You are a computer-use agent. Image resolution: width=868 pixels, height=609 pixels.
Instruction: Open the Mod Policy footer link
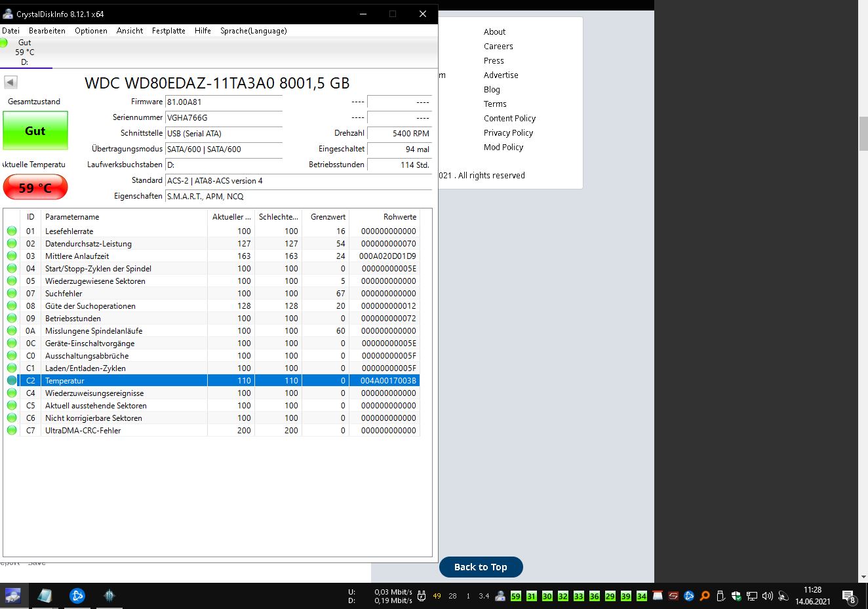tap(503, 147)
